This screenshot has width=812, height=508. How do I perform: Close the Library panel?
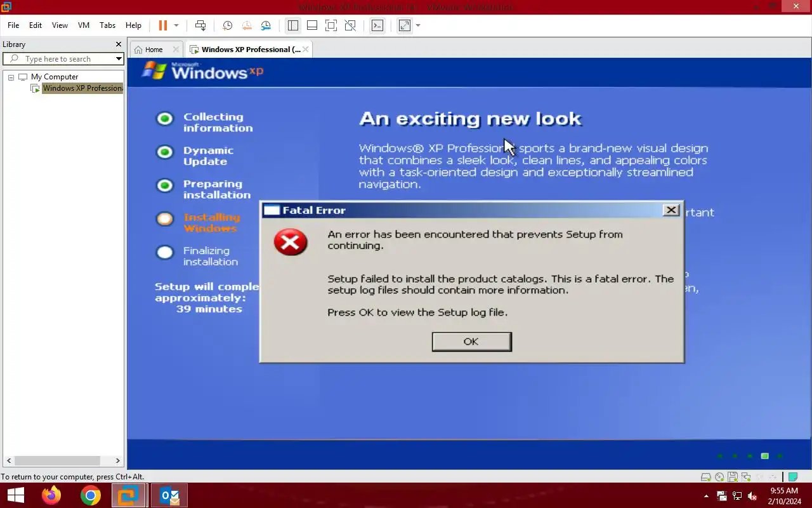(x=118, y=44)
